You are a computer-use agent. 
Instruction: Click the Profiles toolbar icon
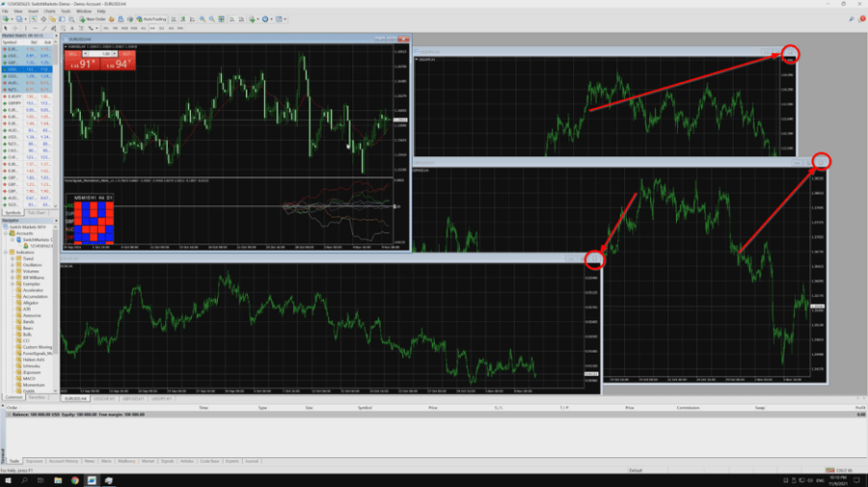tap(19, 19)
